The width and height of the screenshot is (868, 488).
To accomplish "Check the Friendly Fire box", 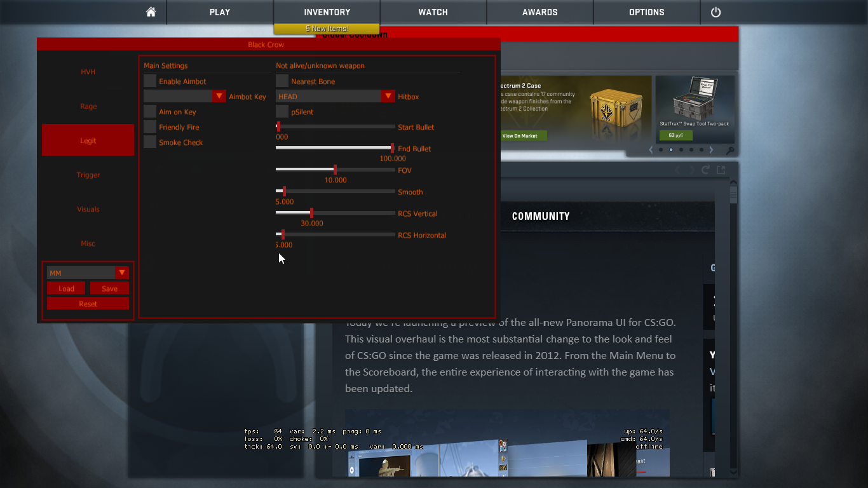I will (x=150, y=127).
